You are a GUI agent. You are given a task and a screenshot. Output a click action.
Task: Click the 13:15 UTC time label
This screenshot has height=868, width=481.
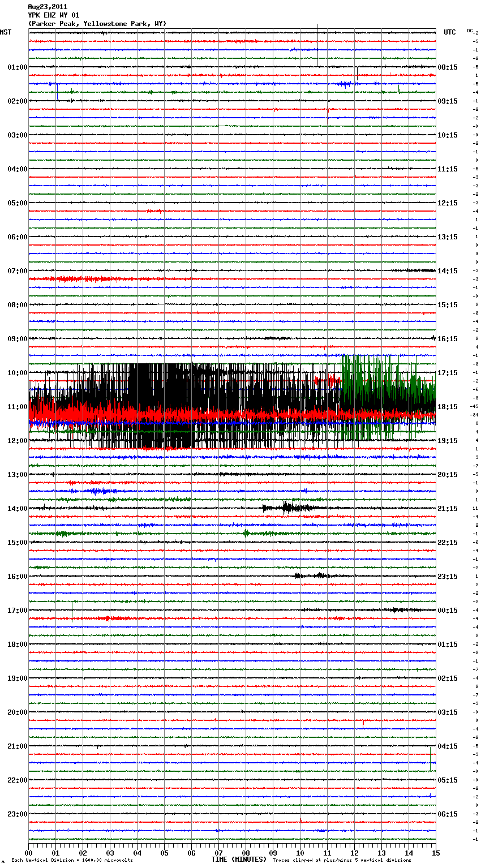(x=448, y=237)
